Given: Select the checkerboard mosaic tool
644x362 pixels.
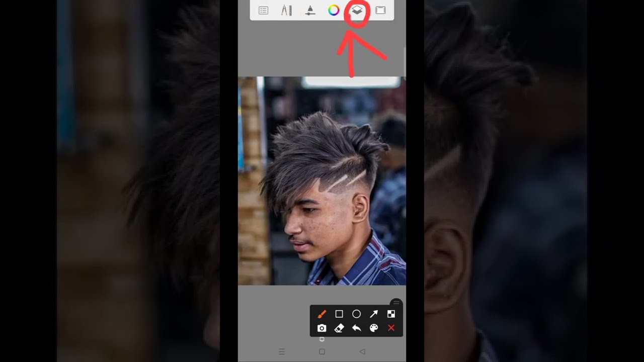Looking at the screenshot, I should [x=391, y=314].
